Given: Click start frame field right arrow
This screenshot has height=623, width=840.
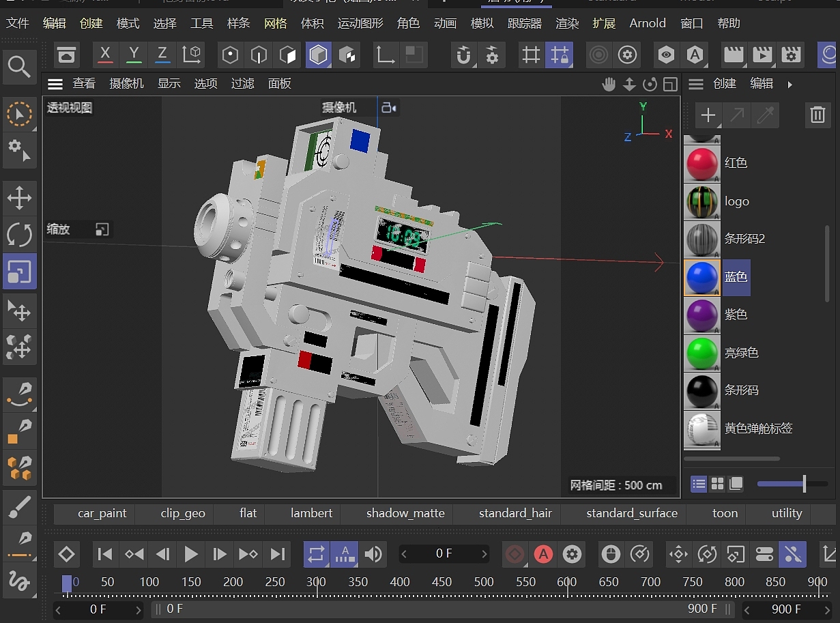Looking at the screenshot, I should pyautogui.click(x=138, y=609).
